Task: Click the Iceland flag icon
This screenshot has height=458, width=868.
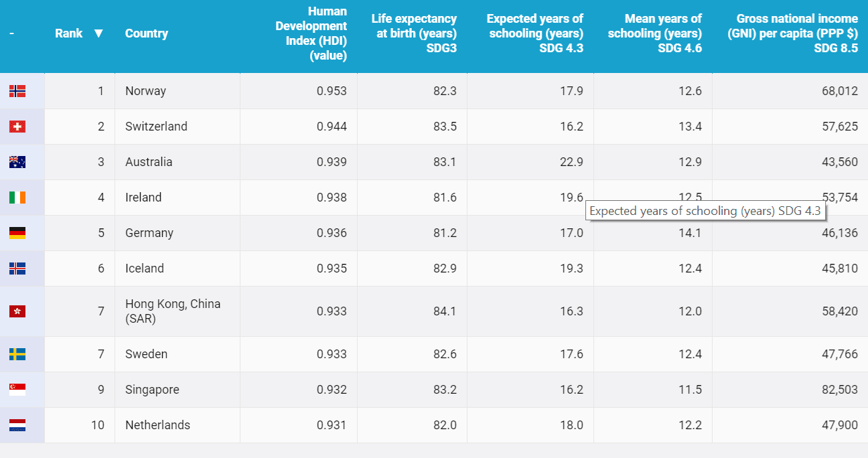Action: 17,269
